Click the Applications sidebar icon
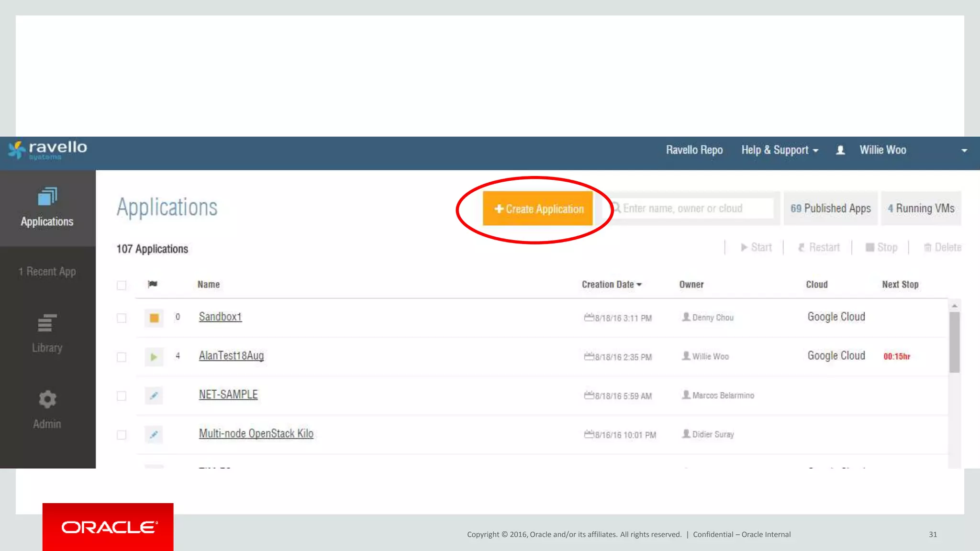Image resolution: width=980 pixels, height=551 pixels. tap(47, 197)
